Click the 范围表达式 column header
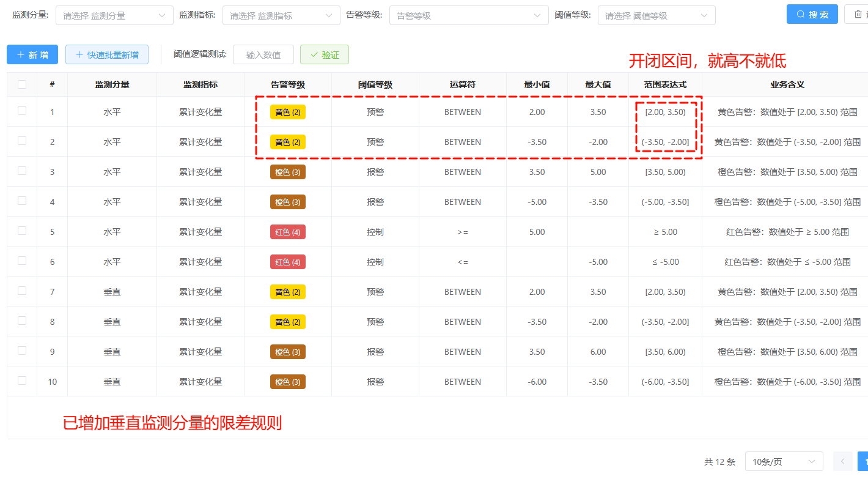Screen dimensions: 868x479 [665, 84]
